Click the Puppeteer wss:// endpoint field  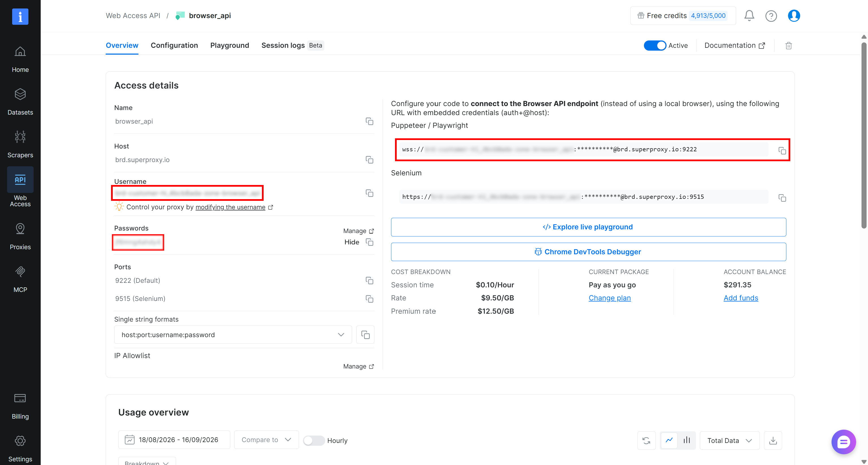584,149
